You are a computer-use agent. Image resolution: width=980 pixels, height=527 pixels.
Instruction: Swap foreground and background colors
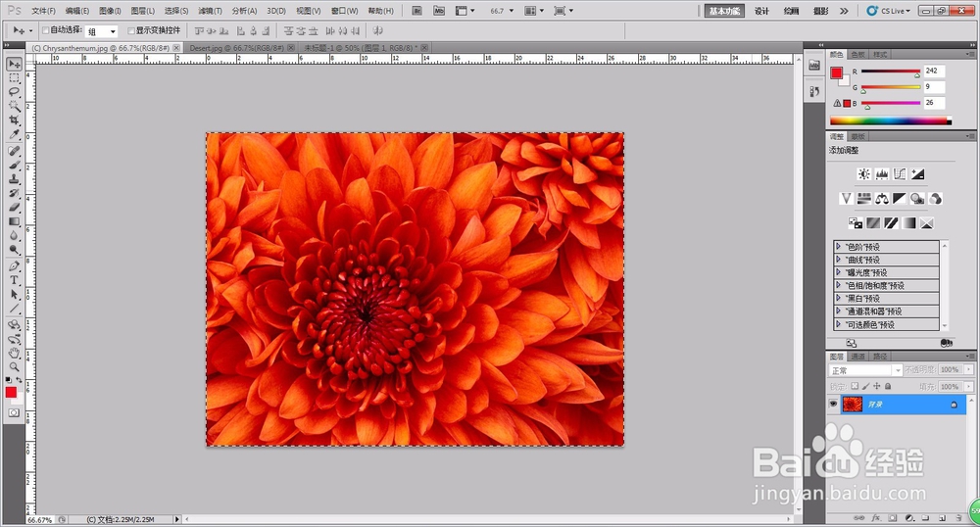coord(20,380)
